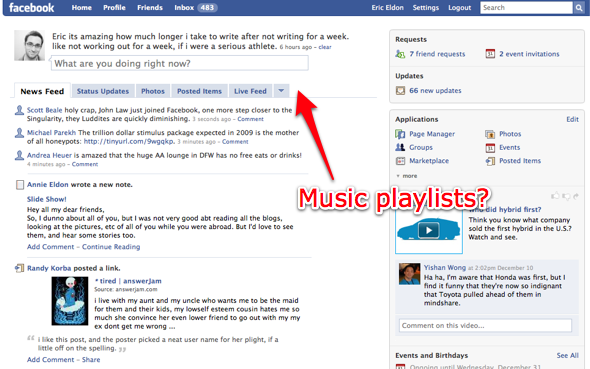Comment on Michael Parekh's status
Image resolution: width=590 pixels, height=369 pixels.
click(235, 141)
